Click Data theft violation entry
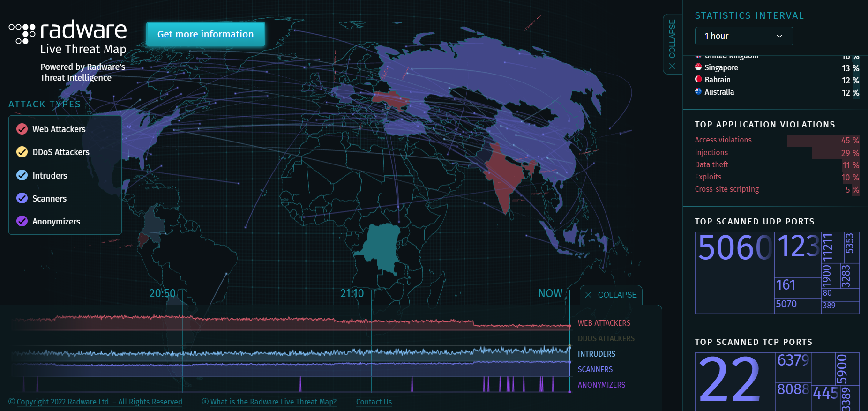 pos(711,164)
